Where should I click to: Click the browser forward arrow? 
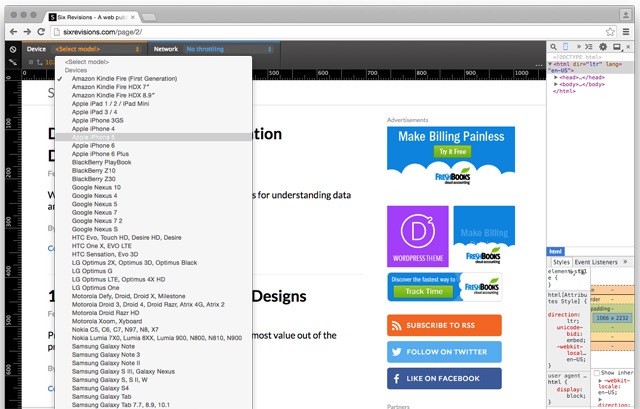[x=27, y=31]
